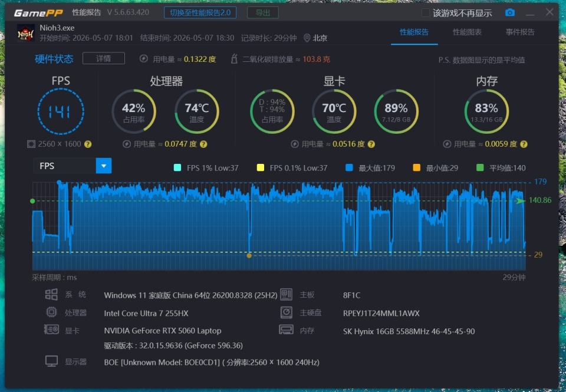Click the CO2 emission bottle icon

[x=234, y=59]
